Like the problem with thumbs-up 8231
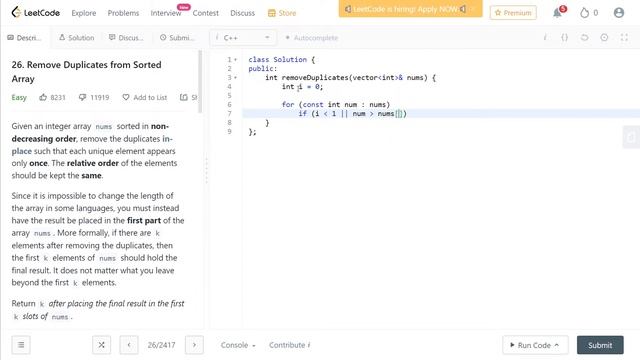This screenshot has height=360, width=640. tap(52, 97)
